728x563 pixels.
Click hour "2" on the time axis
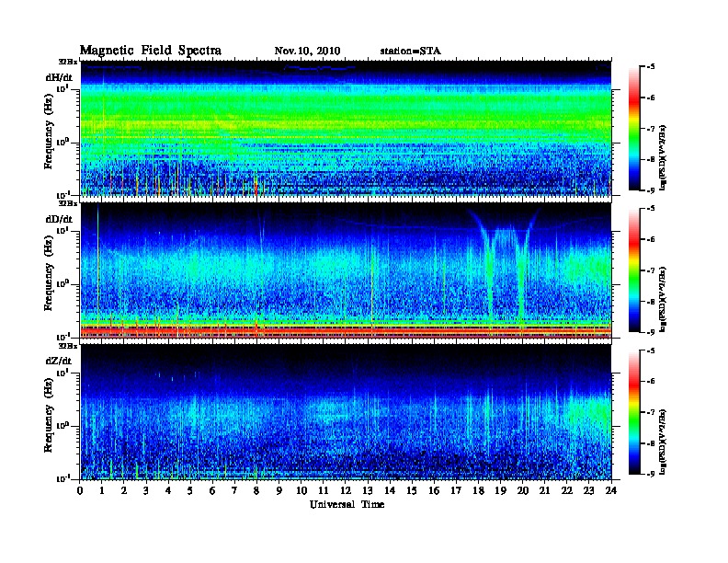pyautogui.click(x=124, y=491)
